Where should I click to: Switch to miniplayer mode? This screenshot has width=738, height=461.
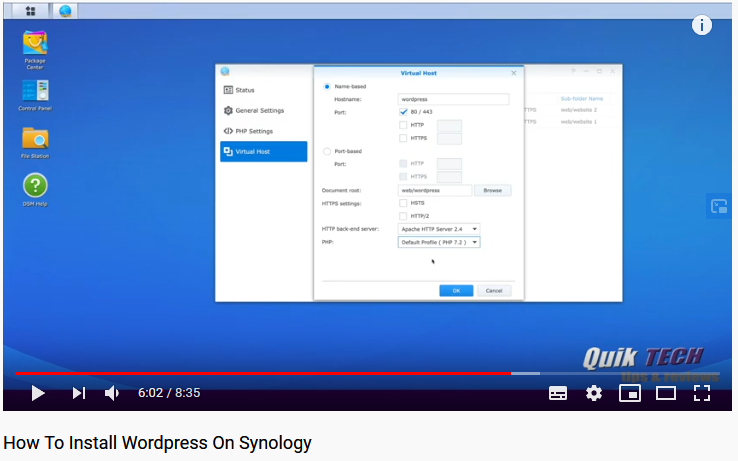point(630,393)
